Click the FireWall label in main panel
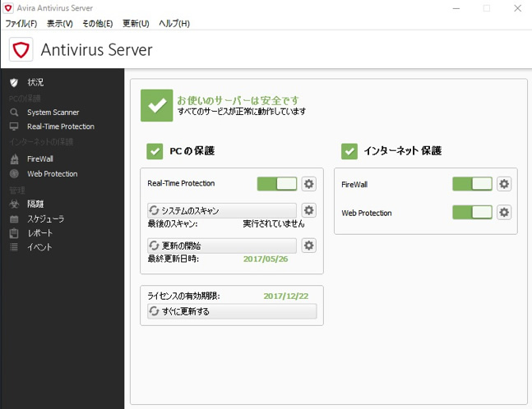532x409 pixels. tap(354, 185)
